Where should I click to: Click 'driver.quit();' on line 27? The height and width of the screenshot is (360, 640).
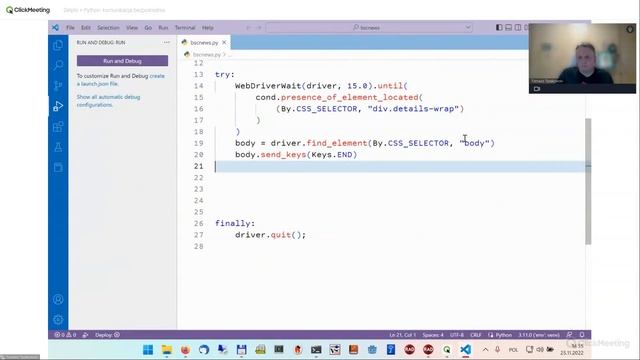pyautogui.click(x=270, y=235)
